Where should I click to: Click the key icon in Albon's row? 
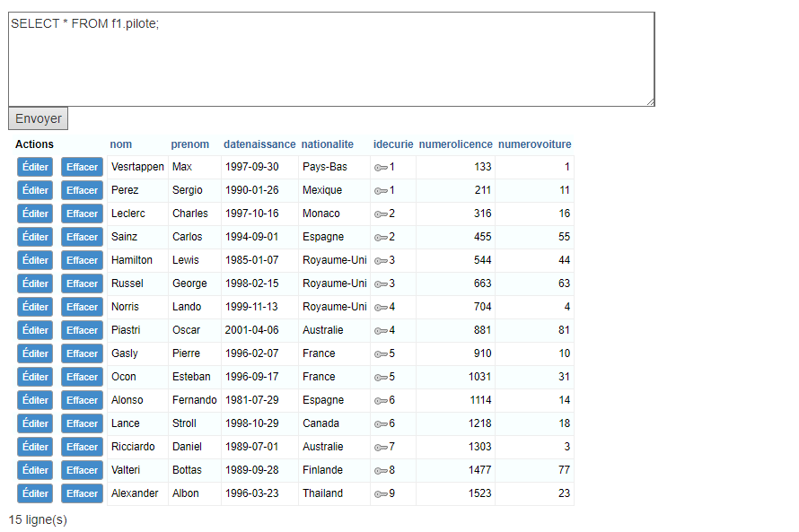tap(381, 494)
